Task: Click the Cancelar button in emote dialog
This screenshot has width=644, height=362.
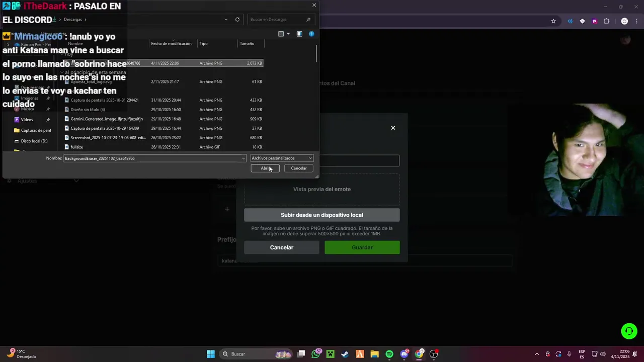Action: coord(282,247)
